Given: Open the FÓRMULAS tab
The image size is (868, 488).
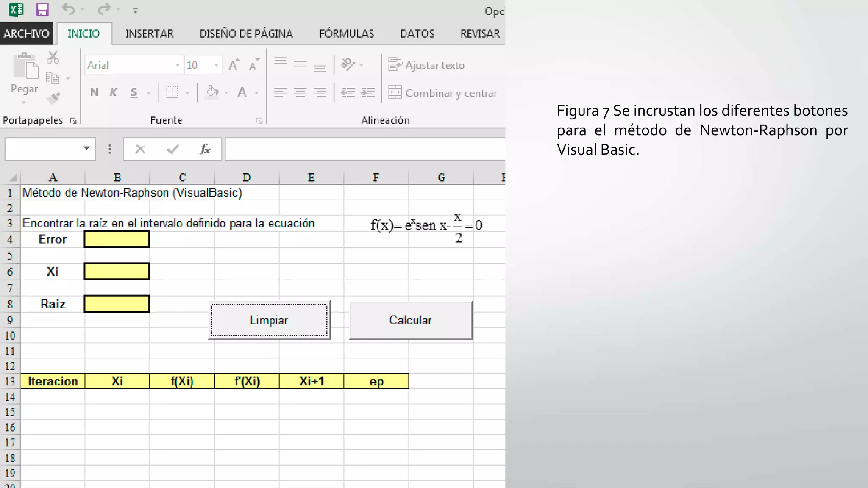Looking at the screenshot, I should click(x=347, y=33).
